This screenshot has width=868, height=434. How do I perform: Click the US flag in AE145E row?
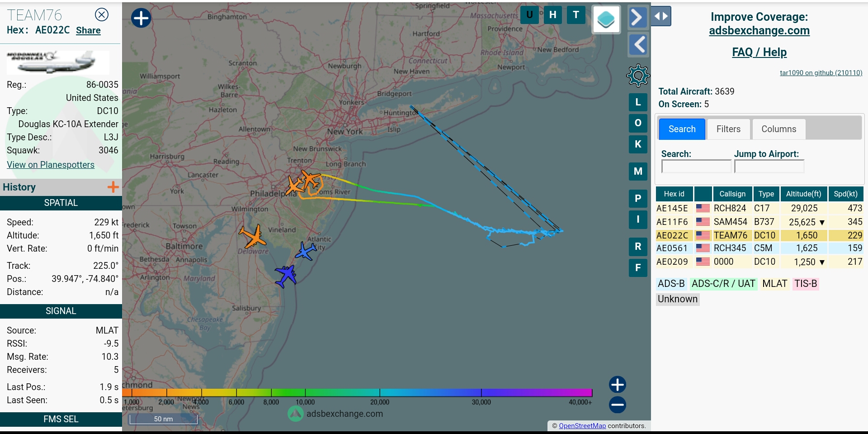[x=703, y=208]
